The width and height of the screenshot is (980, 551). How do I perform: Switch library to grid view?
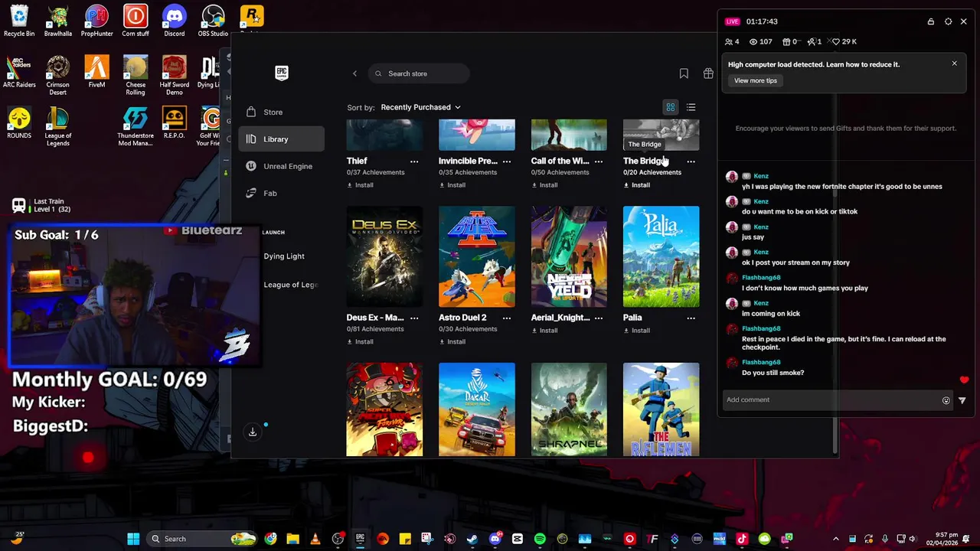(671, 107)
